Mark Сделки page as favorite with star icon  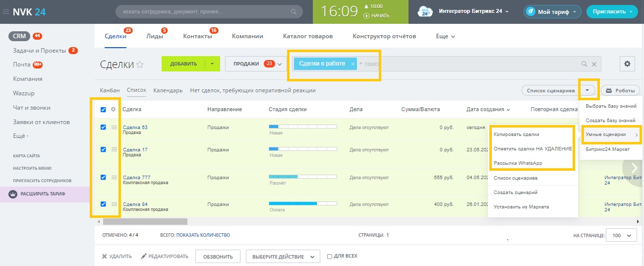pyautogui.click(x=140, y=65)
